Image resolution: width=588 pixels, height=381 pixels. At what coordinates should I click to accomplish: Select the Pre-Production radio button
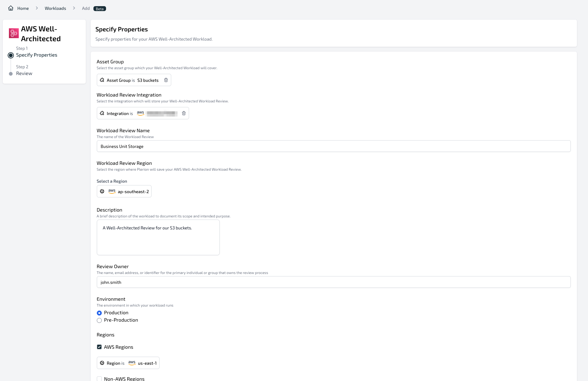point(99,320)
